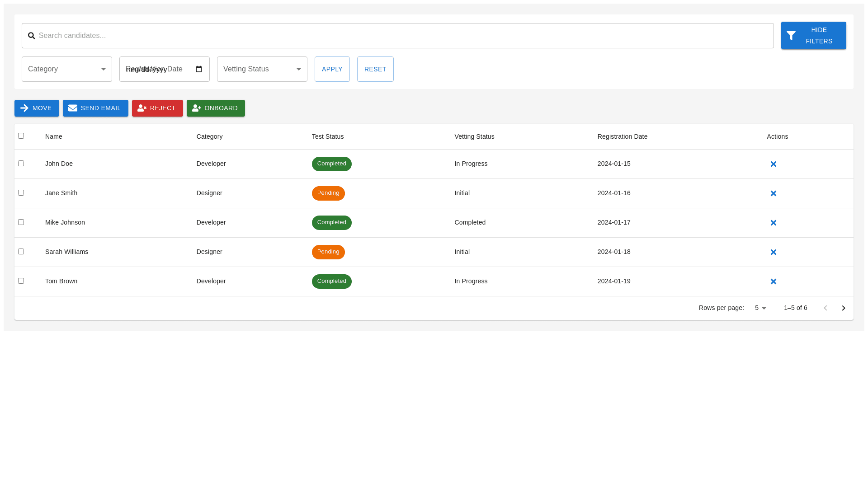Click the envelope icon on Send Email button
The height and width of the screenshot is (488, 868).
(x=73, y=108)
